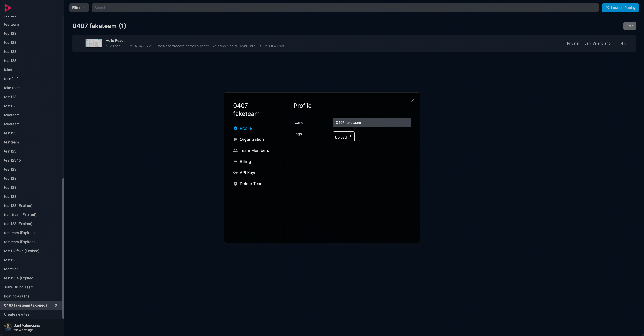Open the Hello React! recording thumbnail

pyautogui.click(x=93, y=43)
